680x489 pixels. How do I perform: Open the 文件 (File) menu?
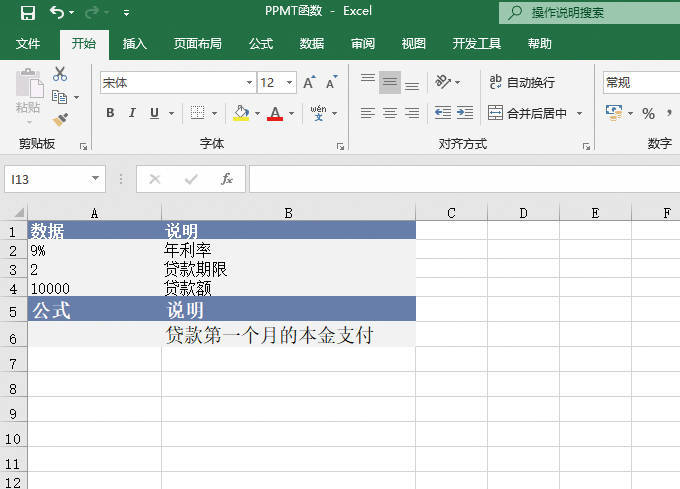point(28,44)
